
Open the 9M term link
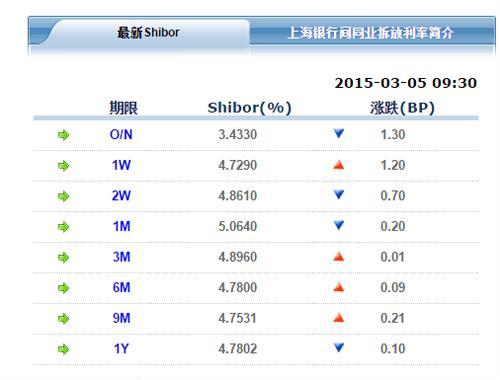coord(121,318)
